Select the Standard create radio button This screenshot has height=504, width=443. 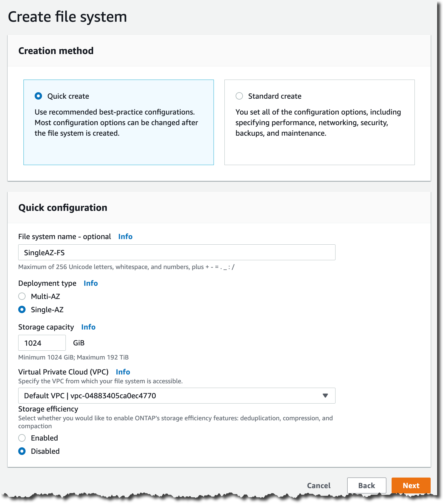tap(239, 96)
